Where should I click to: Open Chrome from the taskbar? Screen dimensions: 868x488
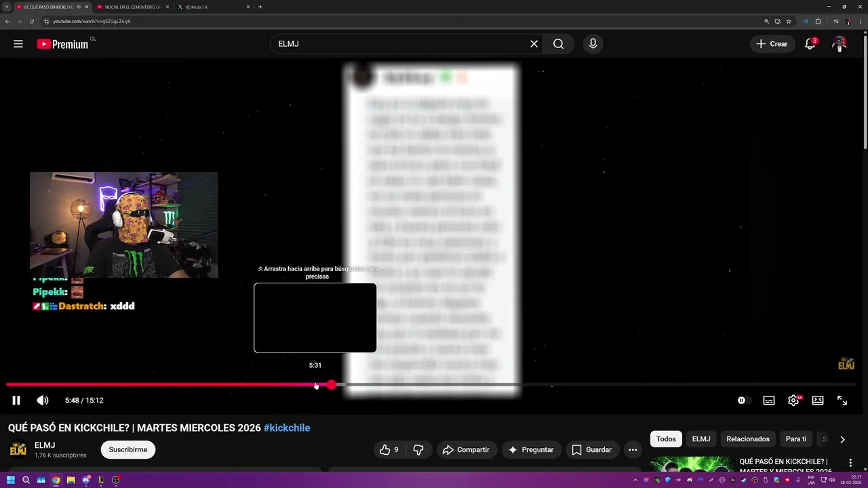[56, 480]
